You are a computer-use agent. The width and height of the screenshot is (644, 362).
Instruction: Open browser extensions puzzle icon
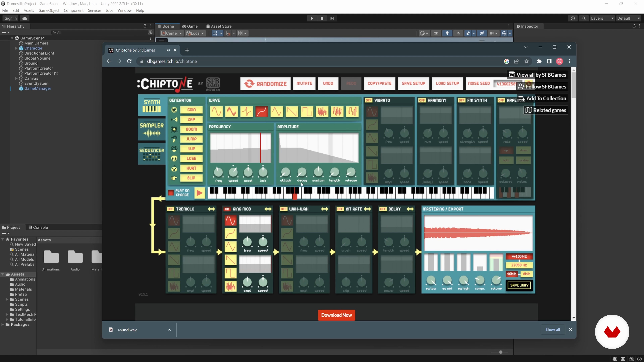(x=539, y=61)
